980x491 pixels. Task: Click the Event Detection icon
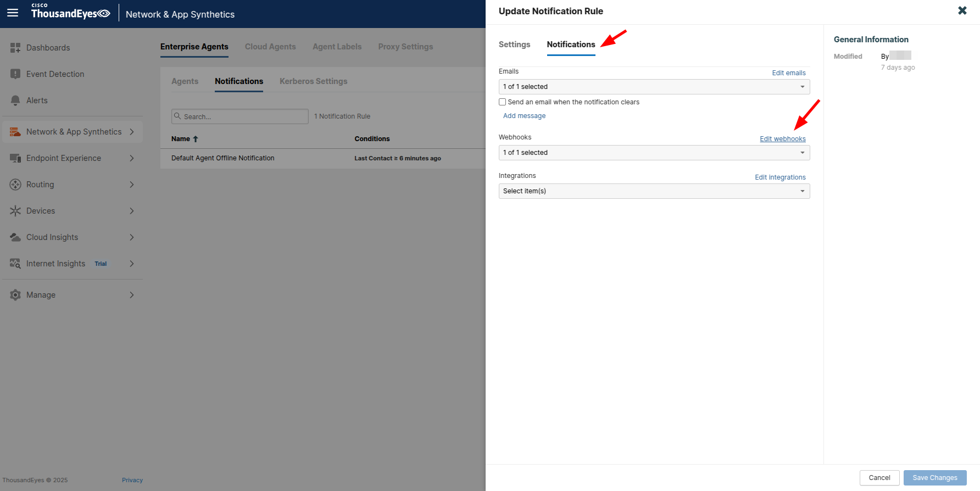[x=15, y=74]
